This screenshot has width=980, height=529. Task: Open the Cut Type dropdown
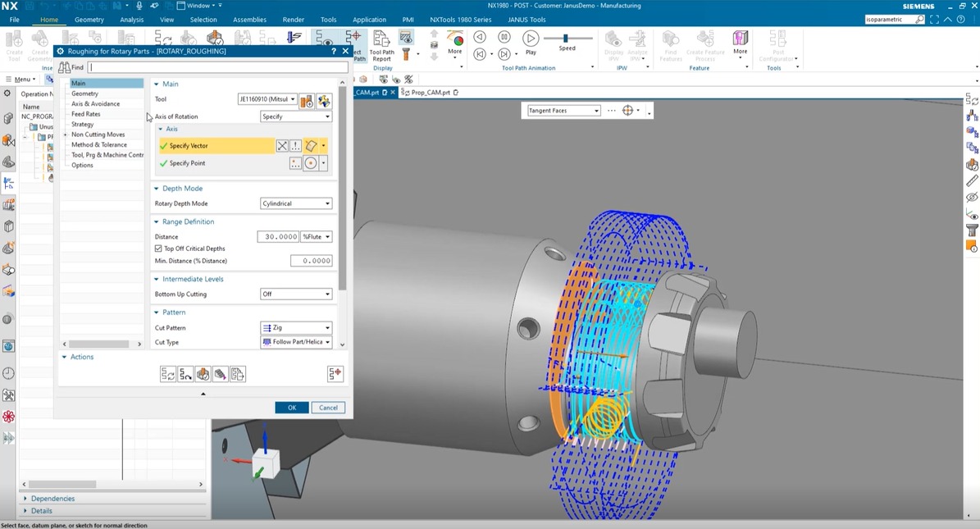tap(295, 342)
